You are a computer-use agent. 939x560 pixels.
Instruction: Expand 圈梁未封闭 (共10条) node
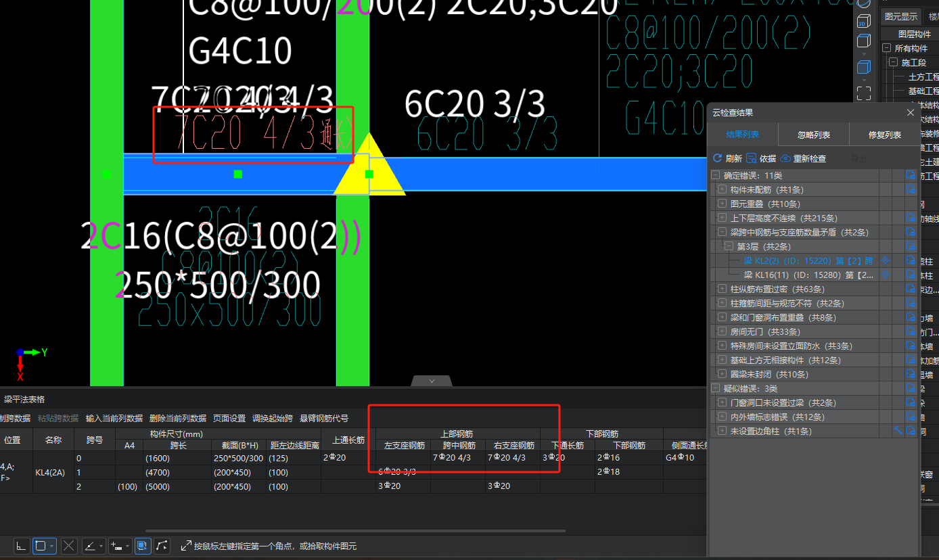(722, 374)
